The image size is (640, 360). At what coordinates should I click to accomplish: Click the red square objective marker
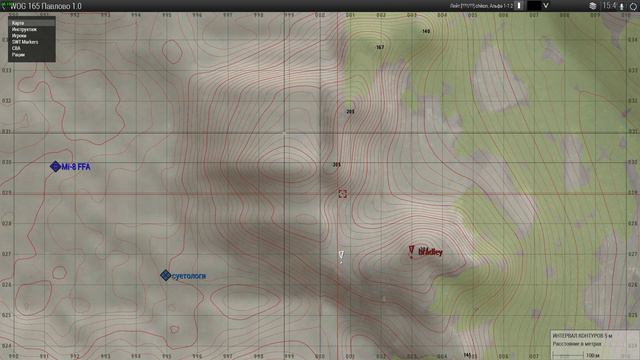[x=342, y=193]
